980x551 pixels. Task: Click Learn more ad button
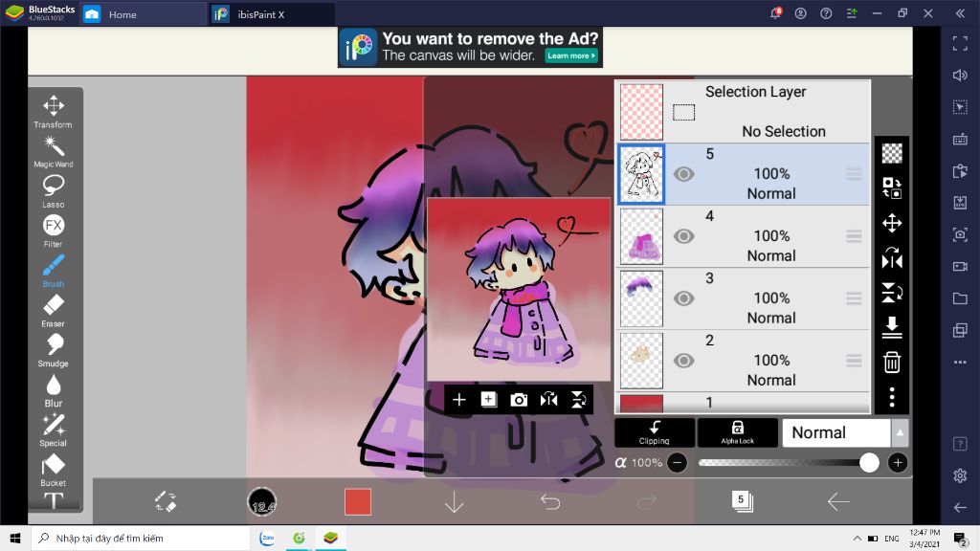click(570, 55)
